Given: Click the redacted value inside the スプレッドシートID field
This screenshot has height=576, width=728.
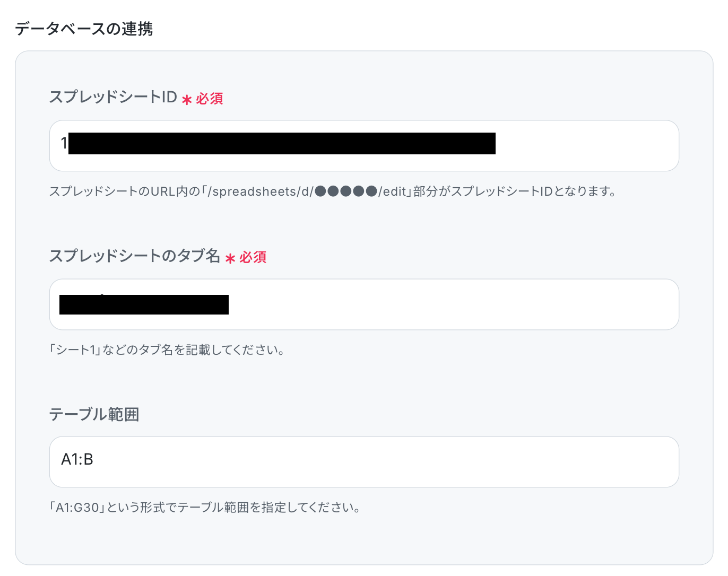Looking at the screenshot, I should [x=282, y=144].
